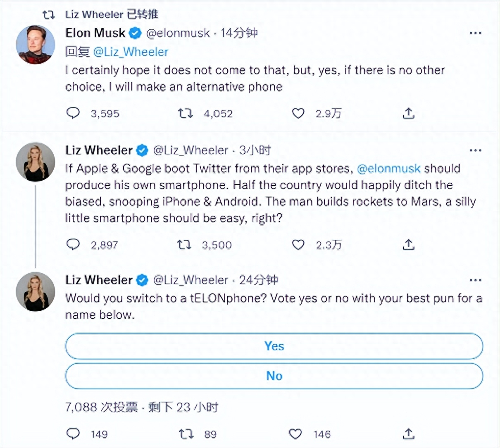Share the tELONphone poll tweet
This screenshot has height=448, width=500.
coord(408,434)
